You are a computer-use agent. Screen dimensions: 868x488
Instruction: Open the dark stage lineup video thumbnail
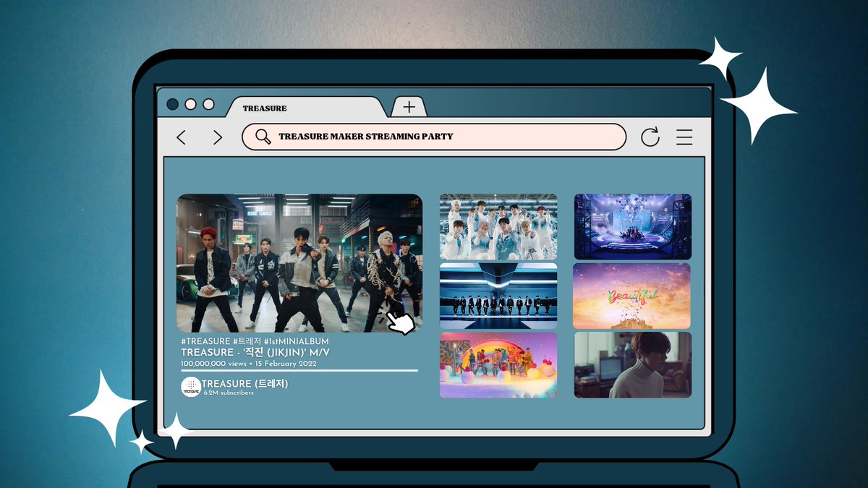coord(498,296)
